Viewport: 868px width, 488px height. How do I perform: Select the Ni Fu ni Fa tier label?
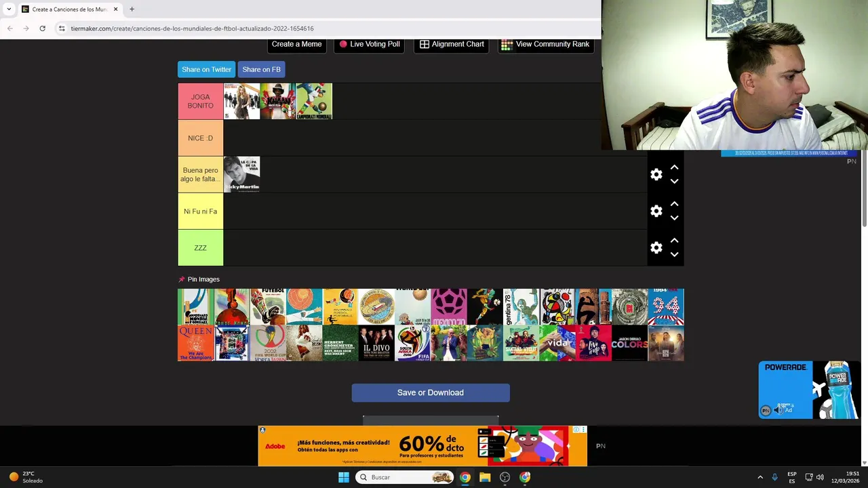tap(200, 211)
